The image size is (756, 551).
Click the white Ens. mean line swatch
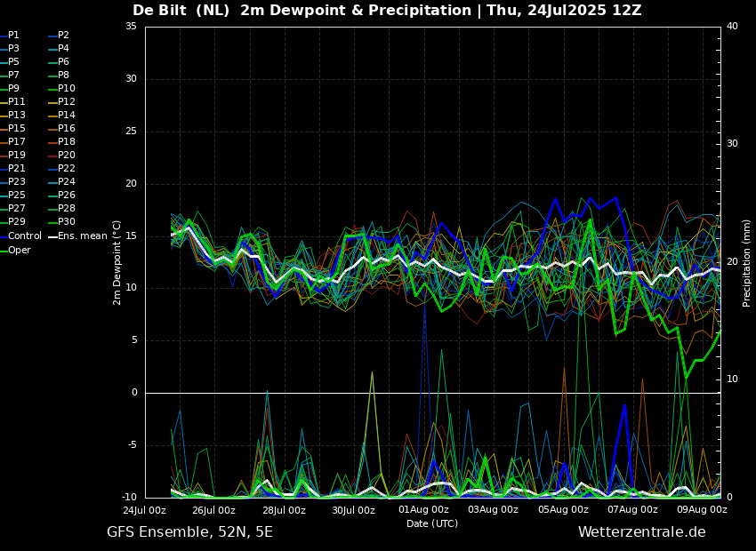tap(52, 236)
